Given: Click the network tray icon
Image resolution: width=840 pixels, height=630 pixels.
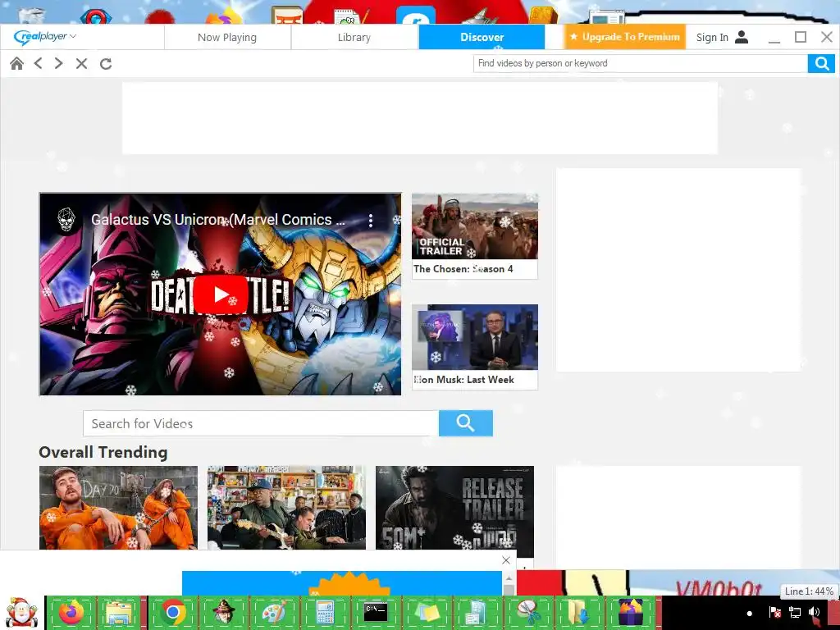Looking at the screenshot, I should (794, 612).
